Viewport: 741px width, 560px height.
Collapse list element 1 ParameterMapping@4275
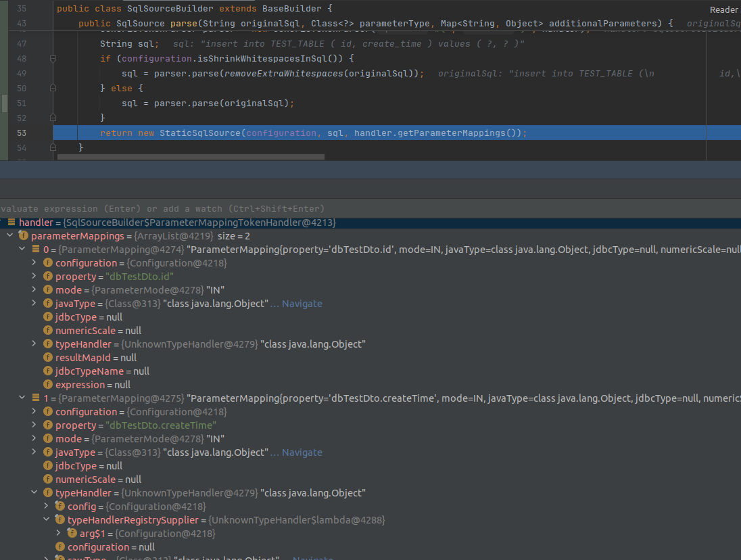(22, 398)
